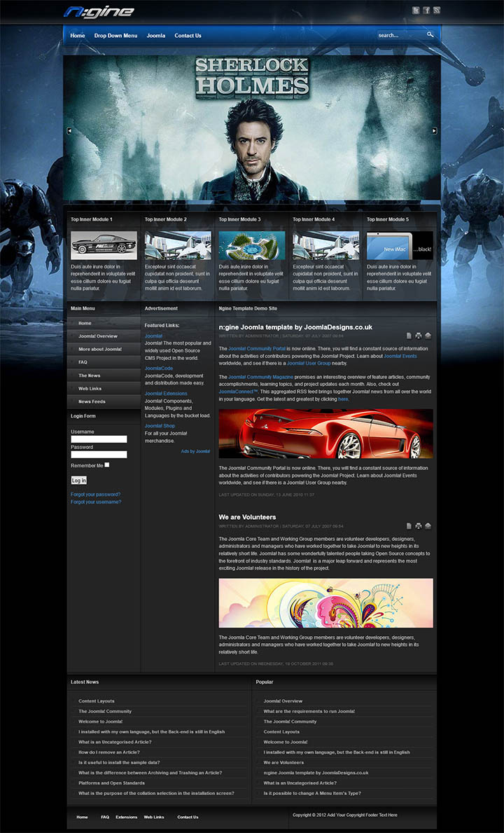Viewport: 504px width, 833px height.
Task: Open Welcome to Joomla! in Latest News
Action: pos(100,722)
